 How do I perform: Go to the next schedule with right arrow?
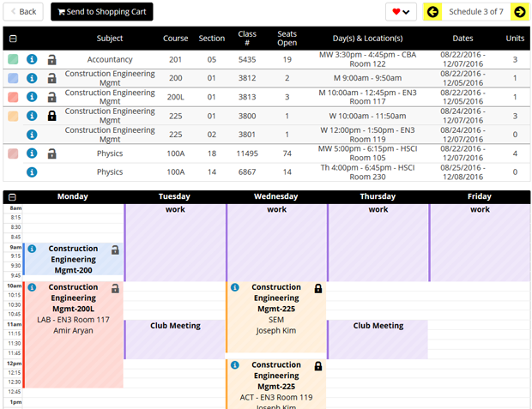tap(519, 12)
